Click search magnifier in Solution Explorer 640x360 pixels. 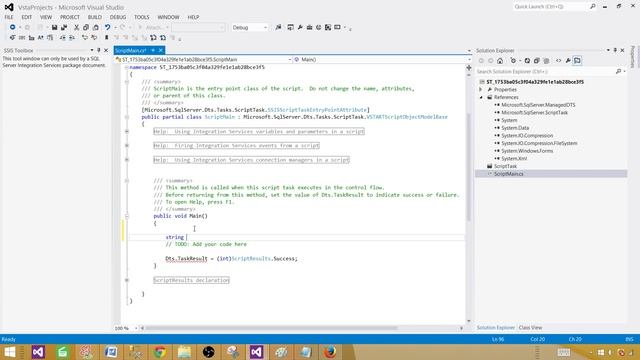point(618,71)
